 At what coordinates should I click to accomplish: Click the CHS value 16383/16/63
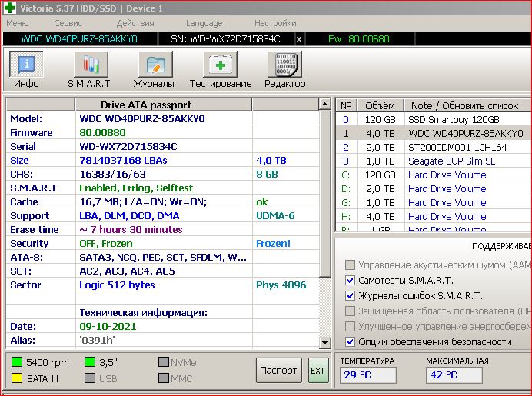pos(112,174)
